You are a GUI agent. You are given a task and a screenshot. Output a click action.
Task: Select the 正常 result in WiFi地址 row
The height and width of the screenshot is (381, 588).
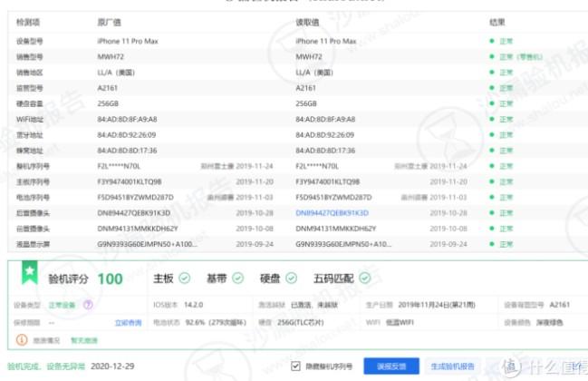pyautogui.click(x=506, y=120)
